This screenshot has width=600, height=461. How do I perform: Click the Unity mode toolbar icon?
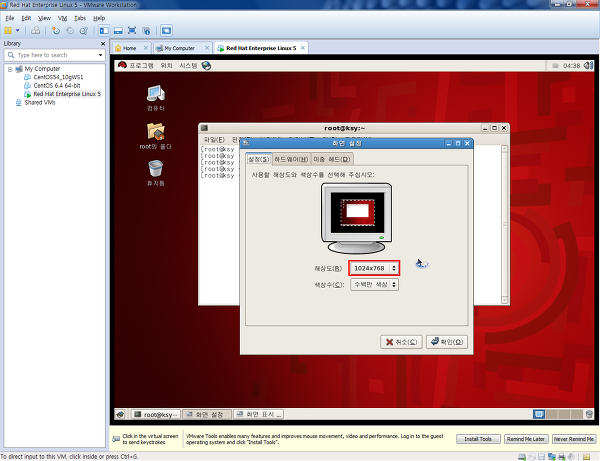click(146, 31)
